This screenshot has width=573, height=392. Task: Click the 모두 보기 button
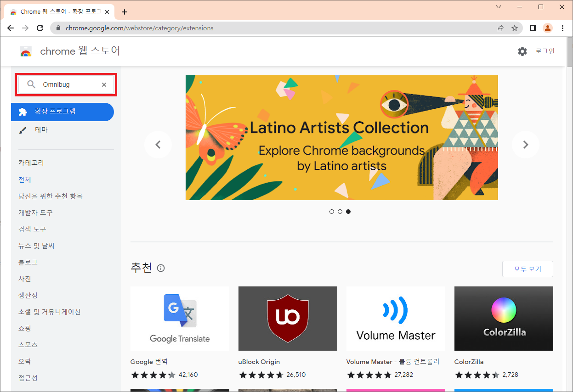[x=528, y=269]
